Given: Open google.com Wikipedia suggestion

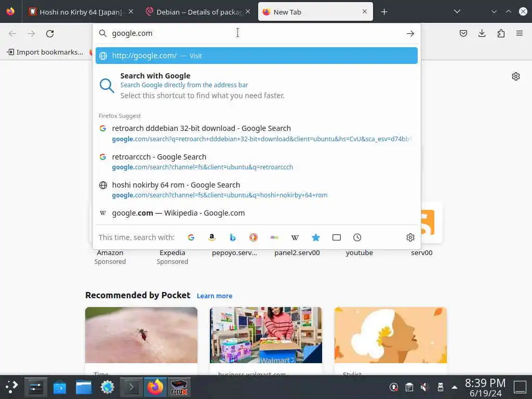Looking at the screenshot, I should (x=257, y=213).
